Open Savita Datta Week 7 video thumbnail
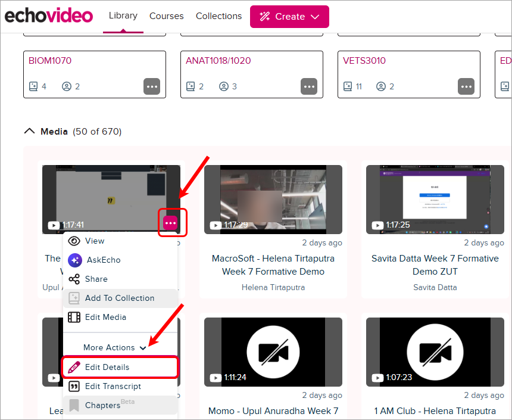 pos(435,200)
